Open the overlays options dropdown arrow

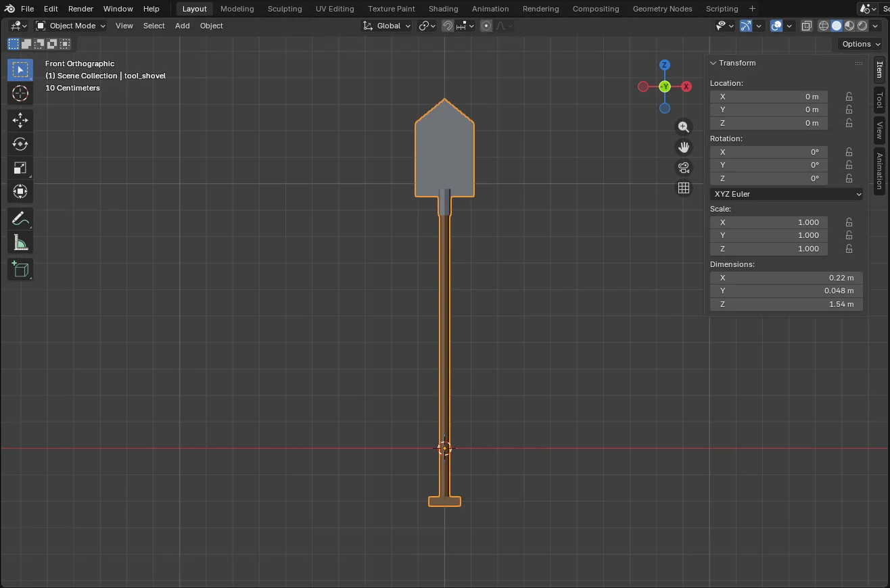pyautogui.click(x=789, y=26)
